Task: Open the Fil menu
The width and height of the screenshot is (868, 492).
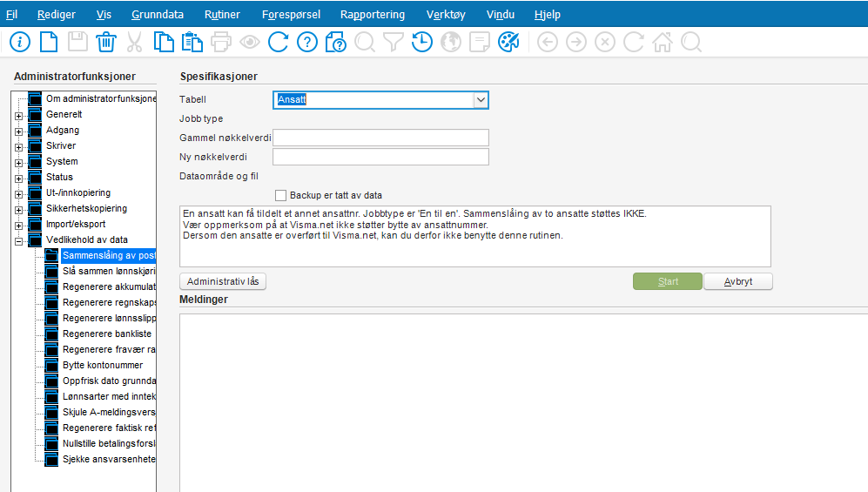Action: (x=11, y=15)
